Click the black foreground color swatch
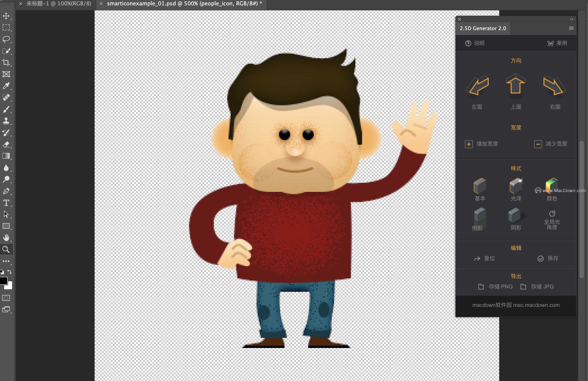Screen dimensions: 588x381 click(3, 281)
